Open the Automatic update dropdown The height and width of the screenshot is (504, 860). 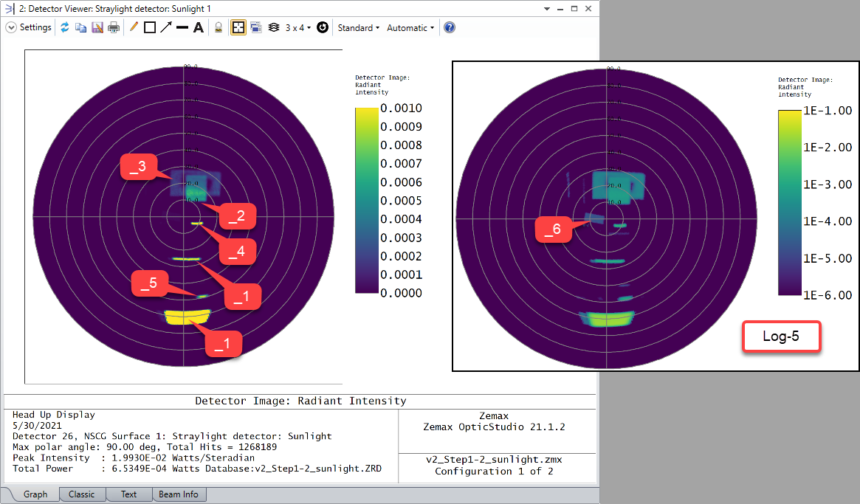coord(410,27)
